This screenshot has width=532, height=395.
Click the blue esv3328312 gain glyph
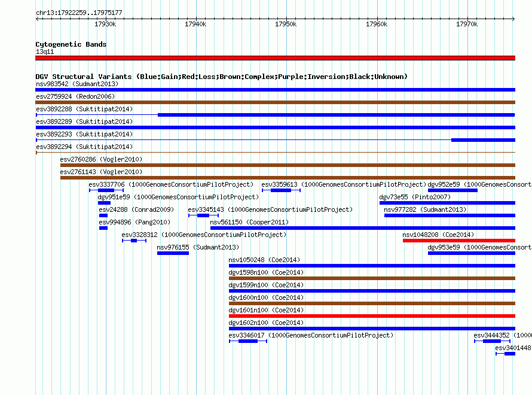[134, 241]
